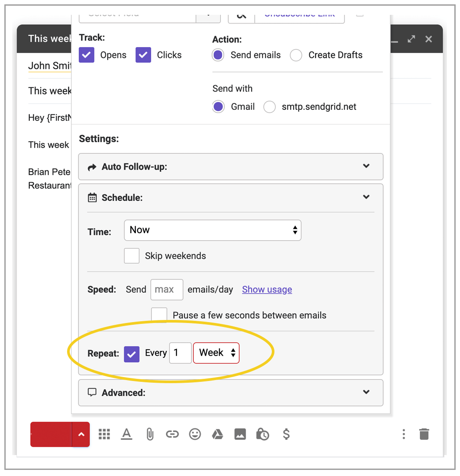The image size is (460, 476).
Task: Click the dollar sign toolbar icon
Action: click(x=286, y=434)
